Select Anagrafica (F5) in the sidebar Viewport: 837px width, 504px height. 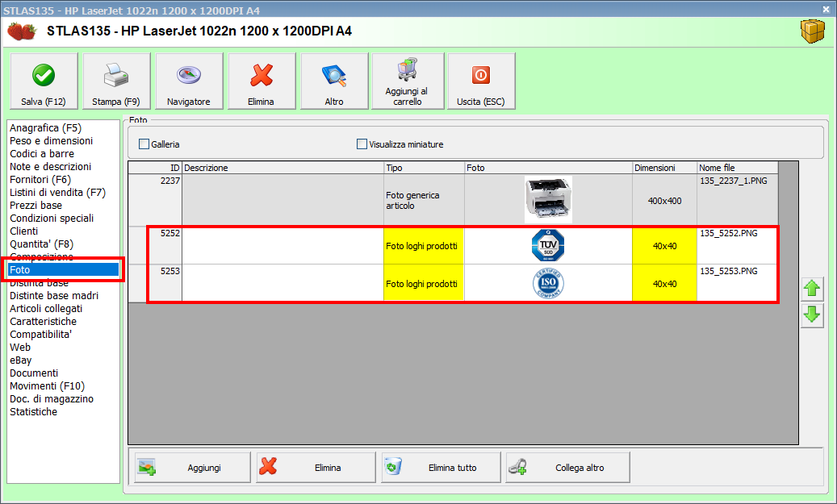pos(45,128)
